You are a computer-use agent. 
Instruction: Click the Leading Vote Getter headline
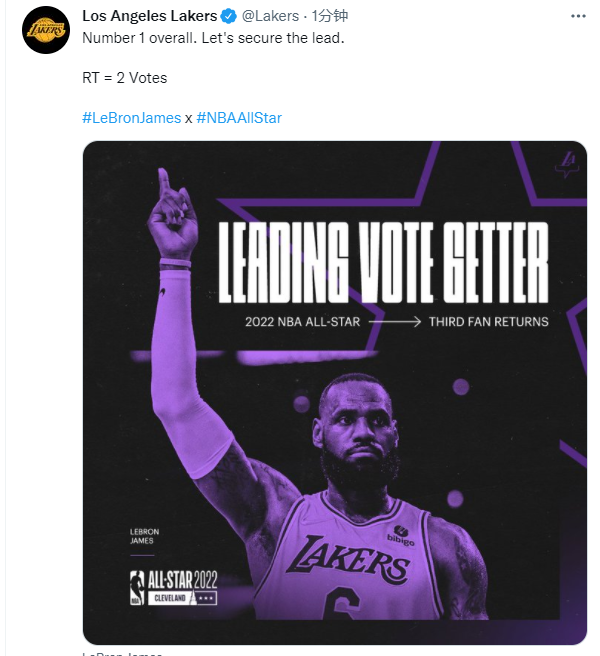tap(383, 262)
